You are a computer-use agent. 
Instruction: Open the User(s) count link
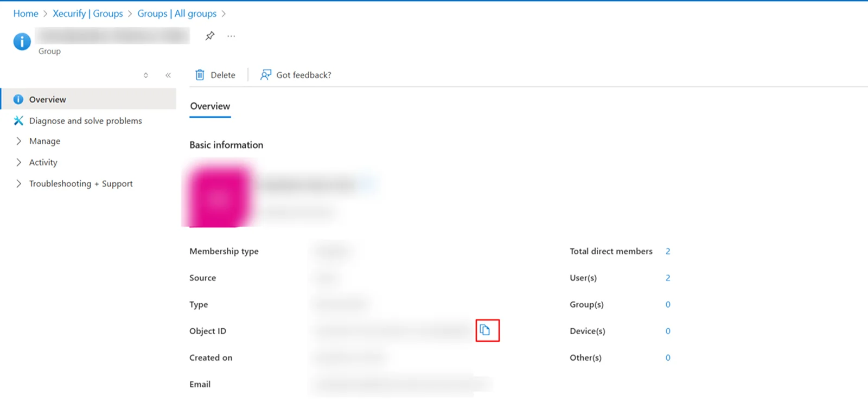(668, 278)
